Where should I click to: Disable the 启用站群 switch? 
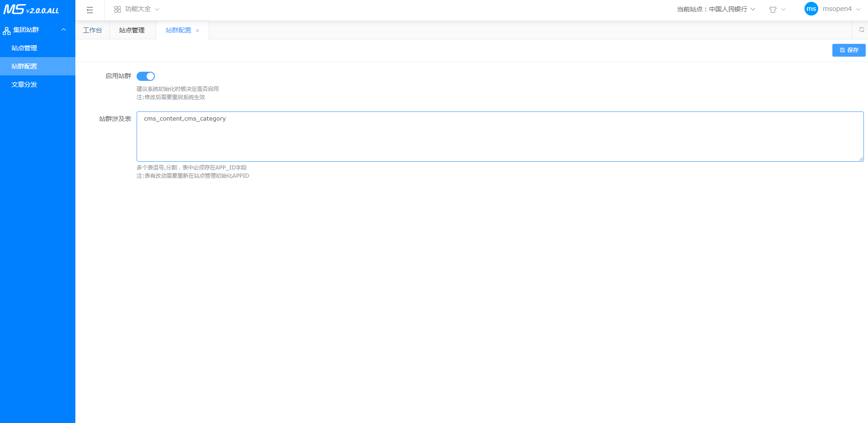146,76
